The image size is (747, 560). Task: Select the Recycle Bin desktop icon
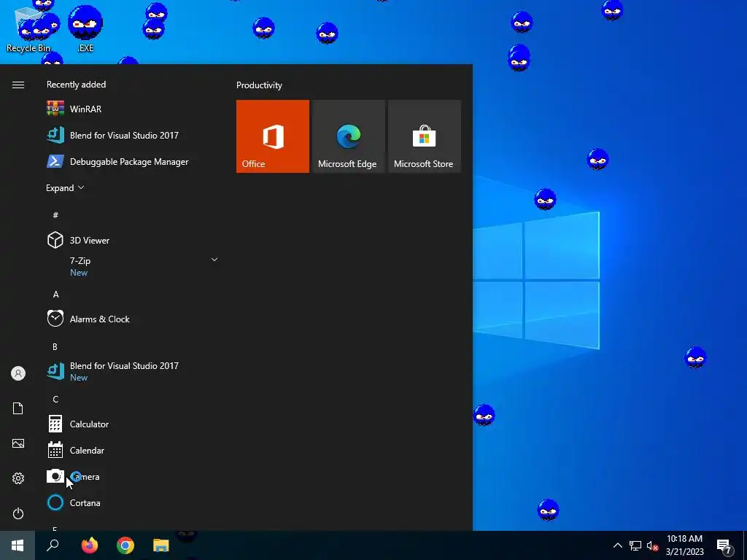[28, 28]
